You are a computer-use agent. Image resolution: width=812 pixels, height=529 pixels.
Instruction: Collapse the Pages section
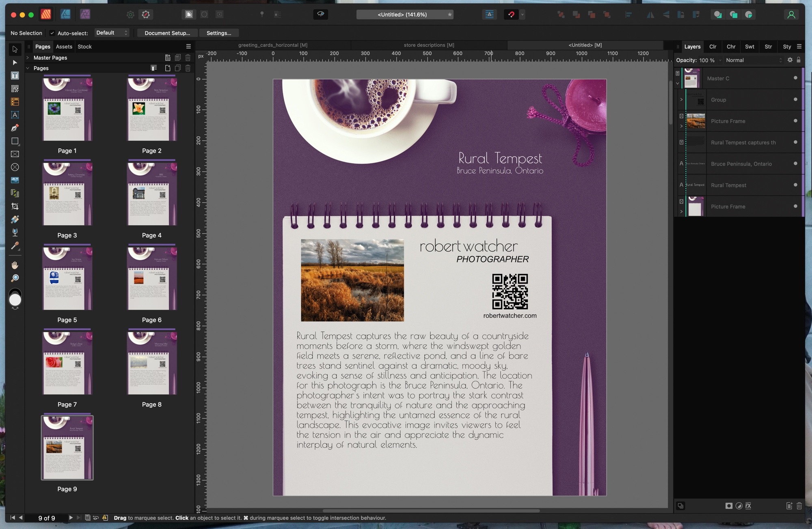28,68
